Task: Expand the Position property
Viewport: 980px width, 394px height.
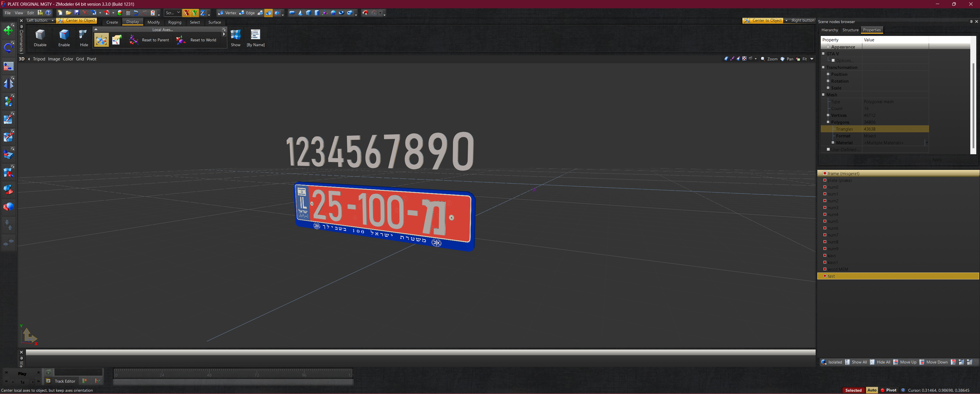Action: tap(828, 74)
